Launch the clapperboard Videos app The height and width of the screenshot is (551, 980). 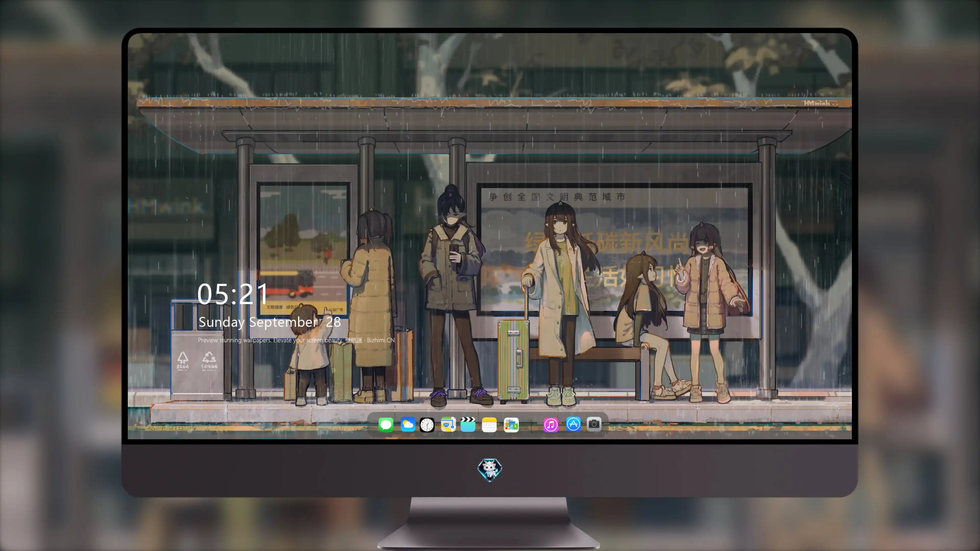click(468, 424)
